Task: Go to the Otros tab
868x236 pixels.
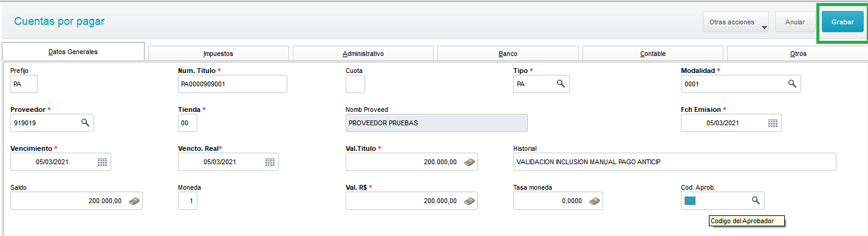Action: 798,54
